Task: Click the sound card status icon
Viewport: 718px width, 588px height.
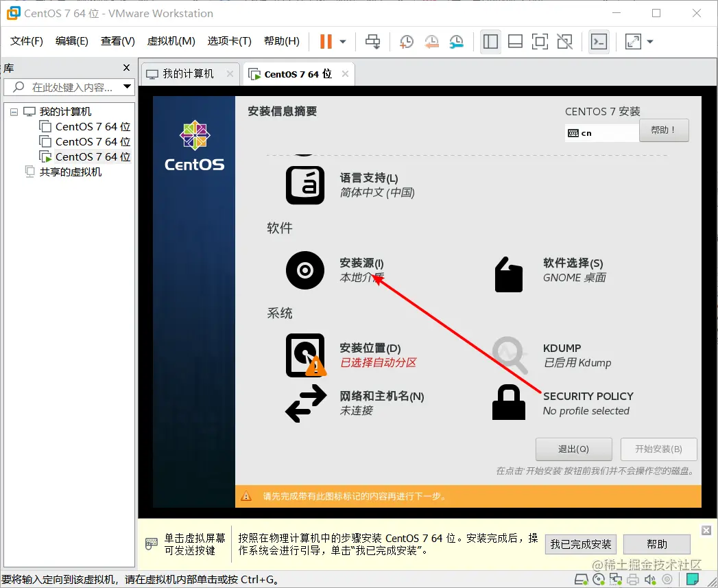Action: point(650,580)
